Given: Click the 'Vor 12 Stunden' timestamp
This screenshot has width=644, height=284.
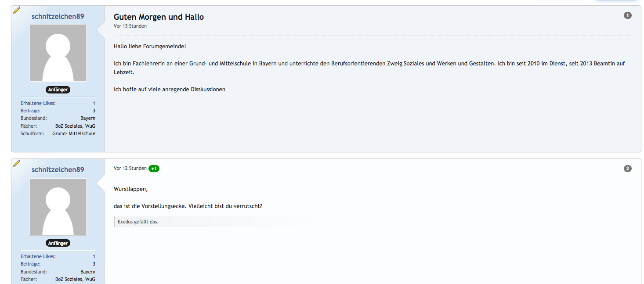Looking at the screenshot, I should [x=130, y=168].
